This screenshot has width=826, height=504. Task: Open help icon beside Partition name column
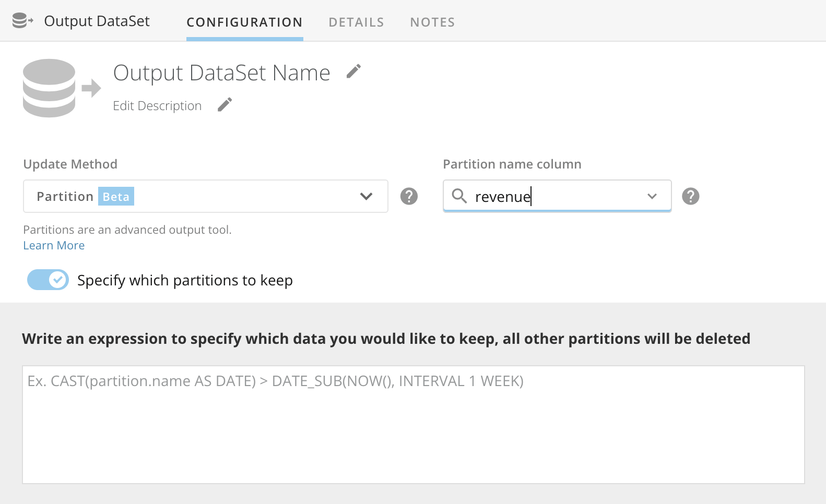tap(690, 196)
